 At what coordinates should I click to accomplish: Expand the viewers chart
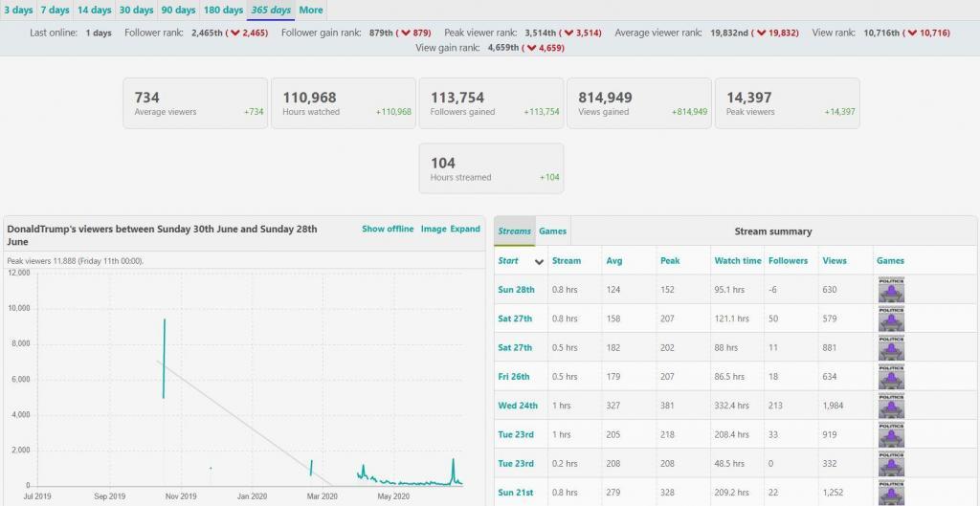point(465,230)
